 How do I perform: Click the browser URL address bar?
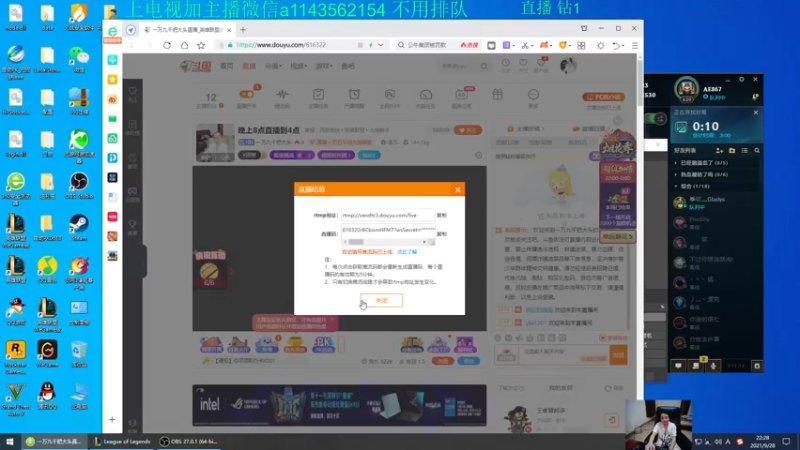tap(301, 45)
